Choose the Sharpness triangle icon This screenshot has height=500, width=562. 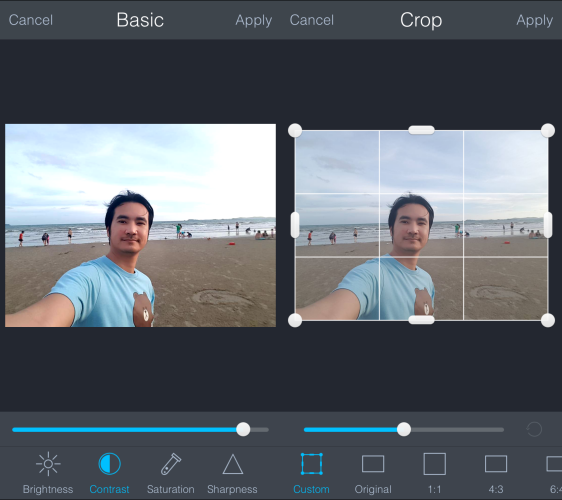coord(233,464)
